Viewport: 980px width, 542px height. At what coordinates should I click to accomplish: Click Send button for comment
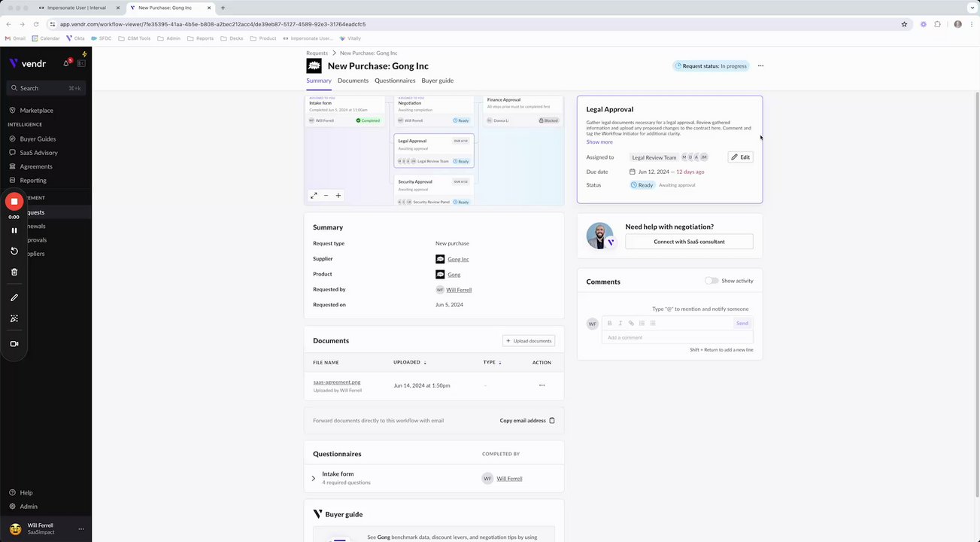click(x=742, y=323)
